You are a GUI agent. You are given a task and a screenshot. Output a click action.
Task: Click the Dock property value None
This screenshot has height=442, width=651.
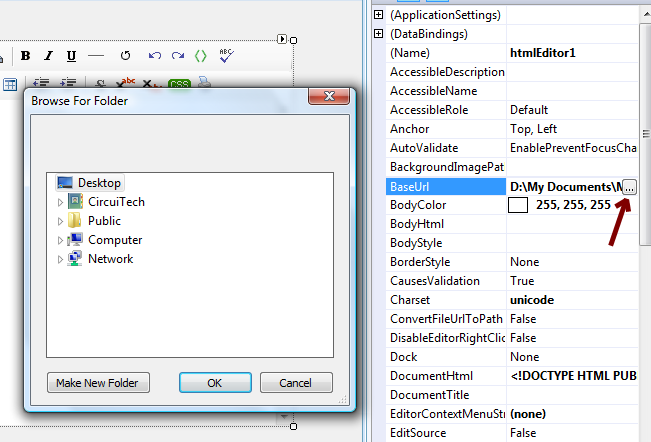pos(524,357)
